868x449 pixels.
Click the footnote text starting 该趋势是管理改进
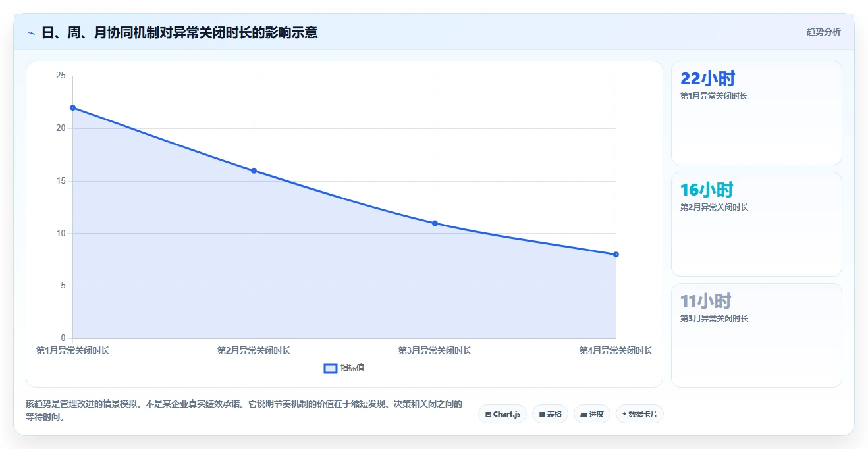coord(244,410)
